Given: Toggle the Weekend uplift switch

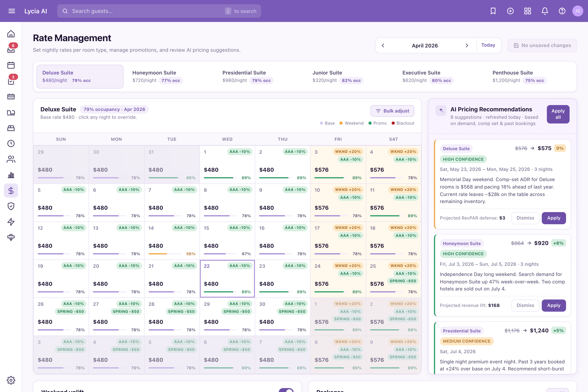Looking at the screenshot, I should coord(286,390).
